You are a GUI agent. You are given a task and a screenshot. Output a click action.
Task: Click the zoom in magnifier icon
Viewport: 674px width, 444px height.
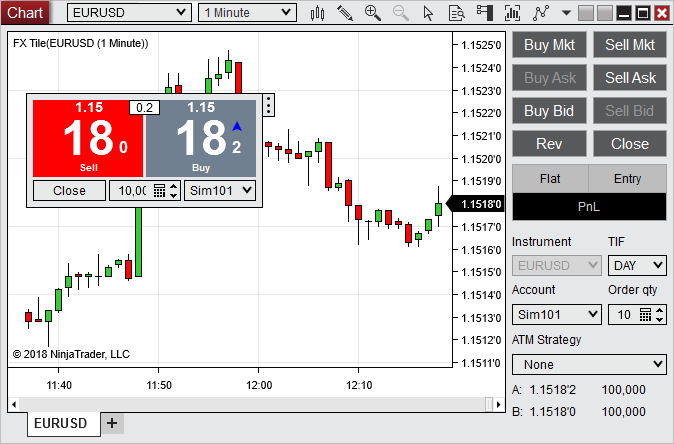pos(373,13)
